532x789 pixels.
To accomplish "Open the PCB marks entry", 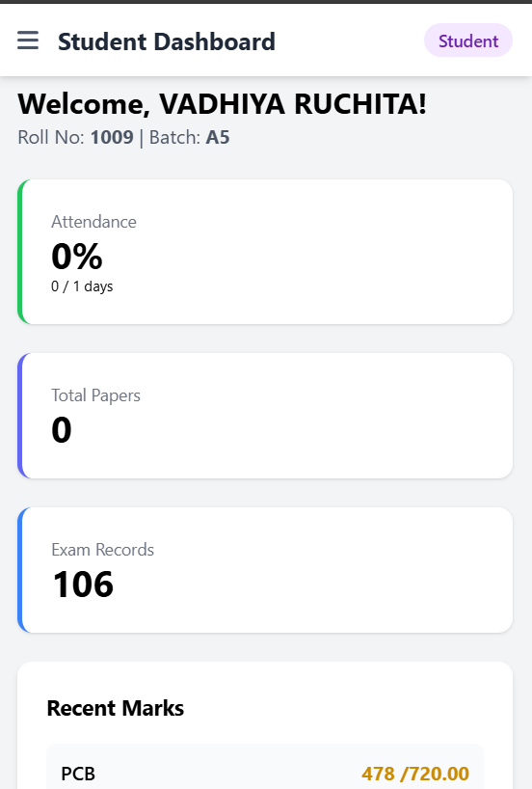I will click(265, 768).
